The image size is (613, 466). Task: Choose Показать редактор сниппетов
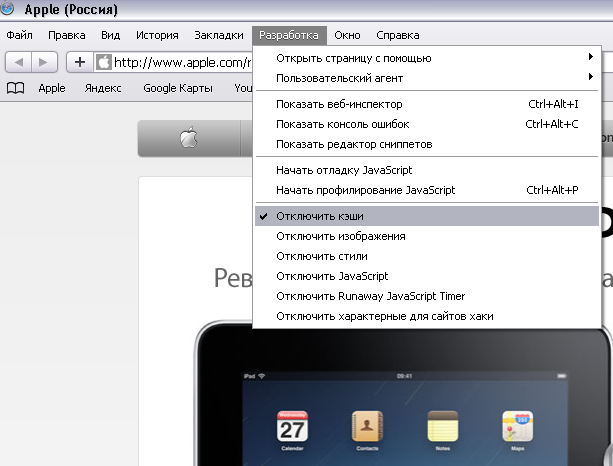427,144
